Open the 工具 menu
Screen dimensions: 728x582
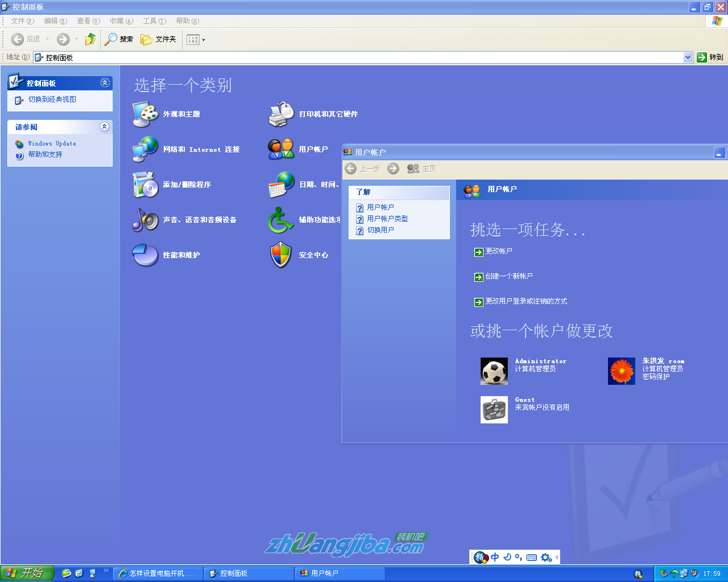[154, 21]
